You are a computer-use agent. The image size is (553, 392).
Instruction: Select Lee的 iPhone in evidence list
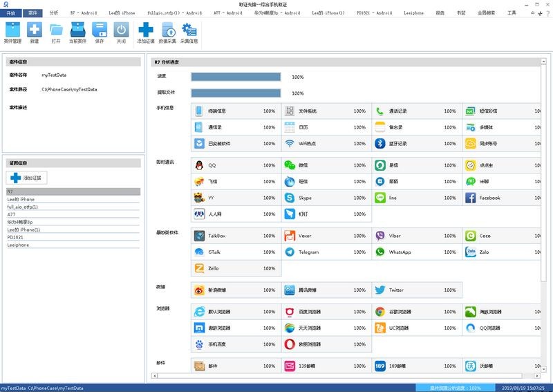(x=73, y=199)
